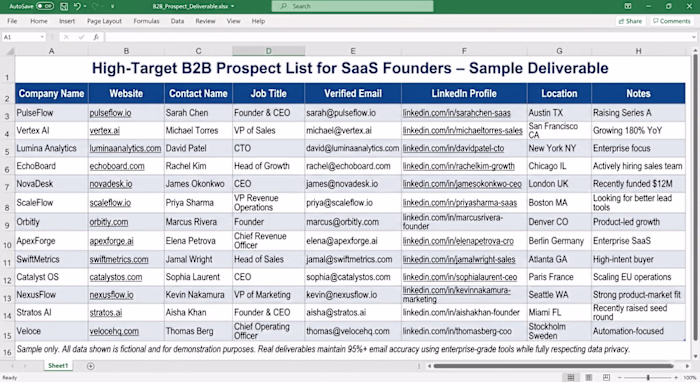
Task: Click the zoom out minus icon
Action: [x=619, y=378]
